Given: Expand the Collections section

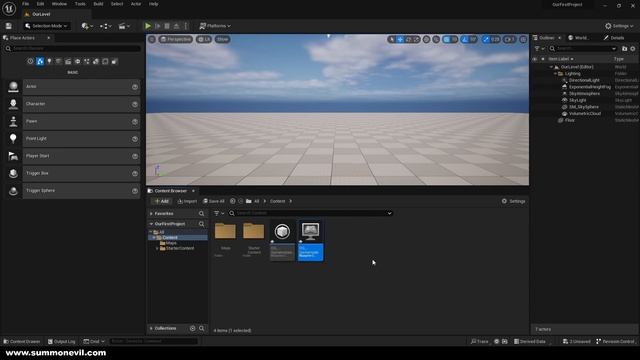Looking at the screenshot, I should click(x=151, y=328).
